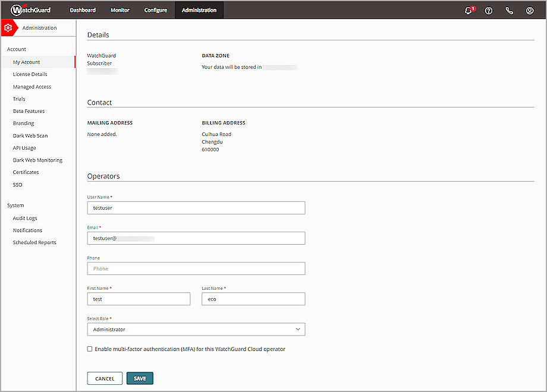The height and width of the screenshot is (392, 547).
Task: Click the phone support icon
Action: click(509, 11)
